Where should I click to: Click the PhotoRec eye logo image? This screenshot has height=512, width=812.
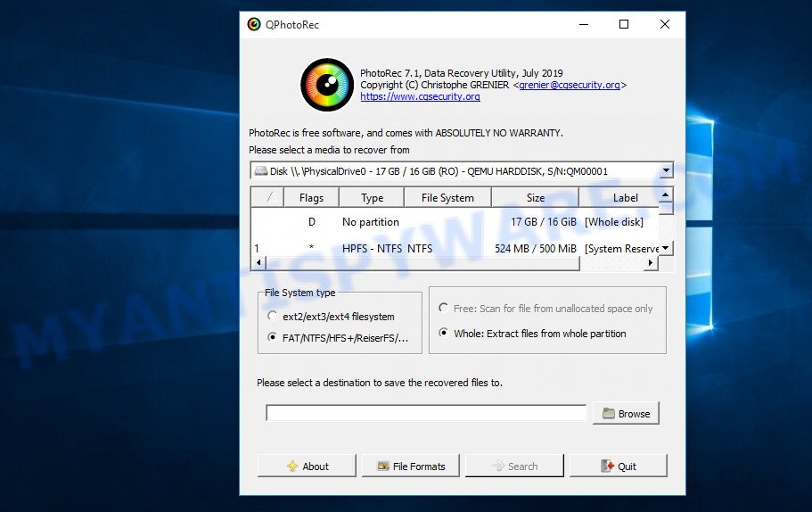click(327, 85)
